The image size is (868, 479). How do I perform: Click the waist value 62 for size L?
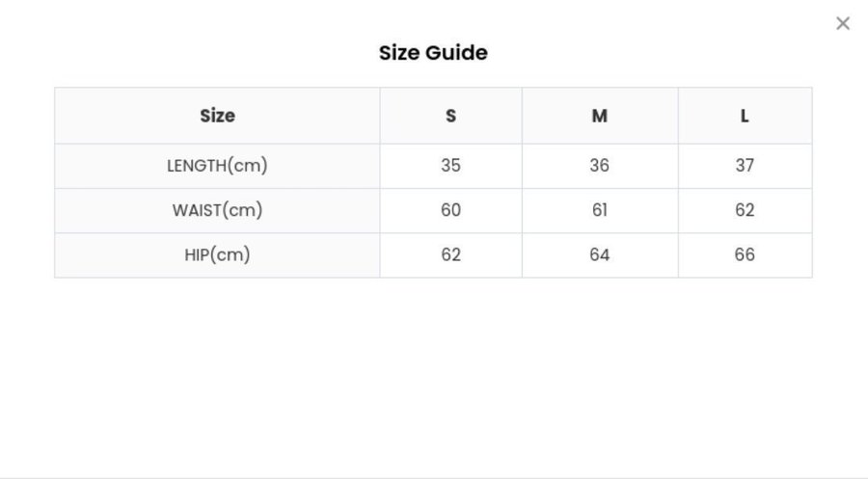tap(745, 210)
